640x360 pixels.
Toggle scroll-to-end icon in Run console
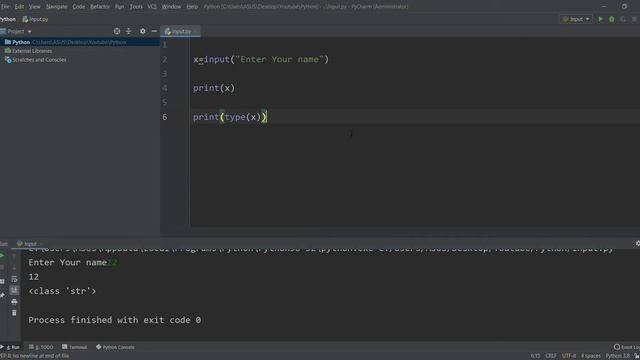click(x=14, y=290)
